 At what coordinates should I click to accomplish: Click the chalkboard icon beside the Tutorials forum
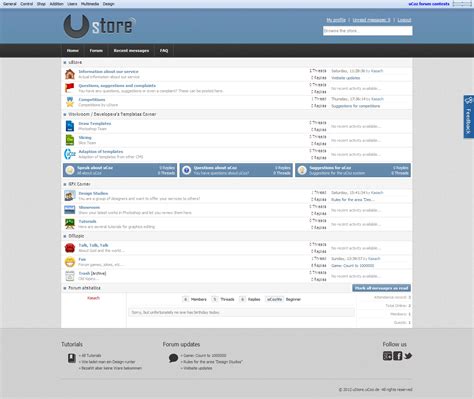click(x=70, y=224)
